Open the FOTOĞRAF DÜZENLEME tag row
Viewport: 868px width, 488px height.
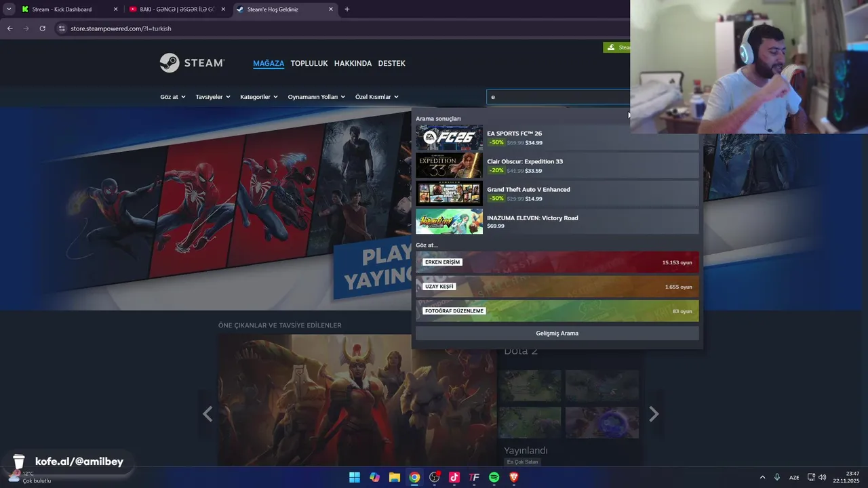coord(557,311)
